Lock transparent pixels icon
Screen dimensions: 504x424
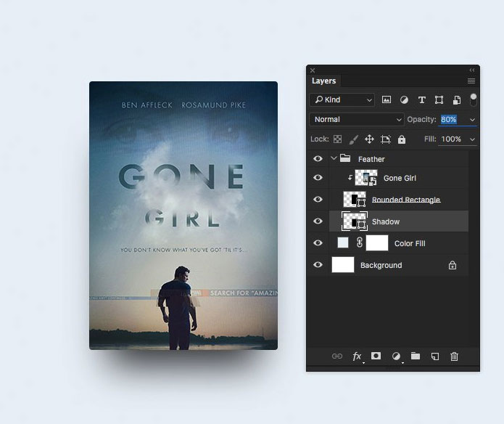tap(337, 139)
